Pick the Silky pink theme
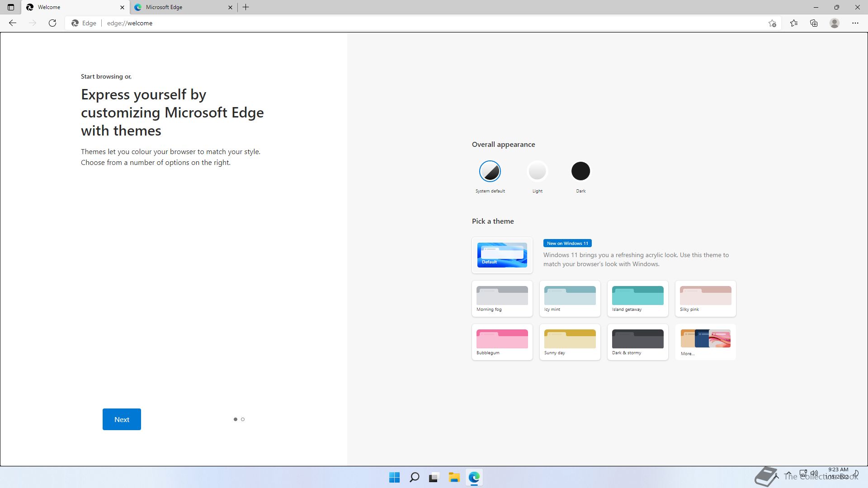Screen dimensions: 868x488 pyautogui.click(x=706, y=299)
